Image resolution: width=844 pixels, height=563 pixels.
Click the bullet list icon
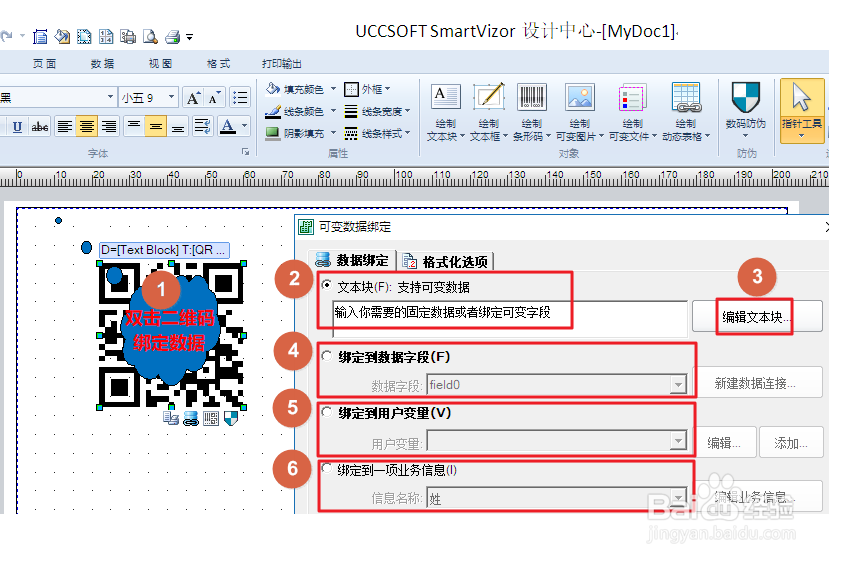[x=240, y=97]
